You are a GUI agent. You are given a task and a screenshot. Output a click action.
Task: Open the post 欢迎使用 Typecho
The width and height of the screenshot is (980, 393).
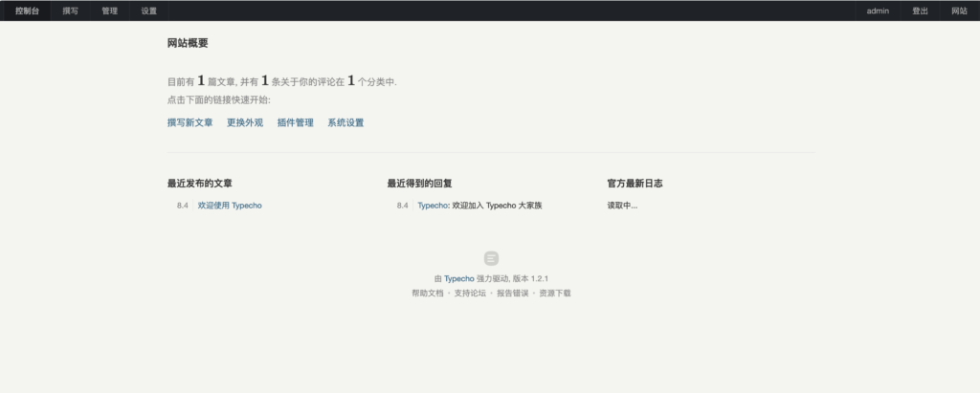point(230,205)
